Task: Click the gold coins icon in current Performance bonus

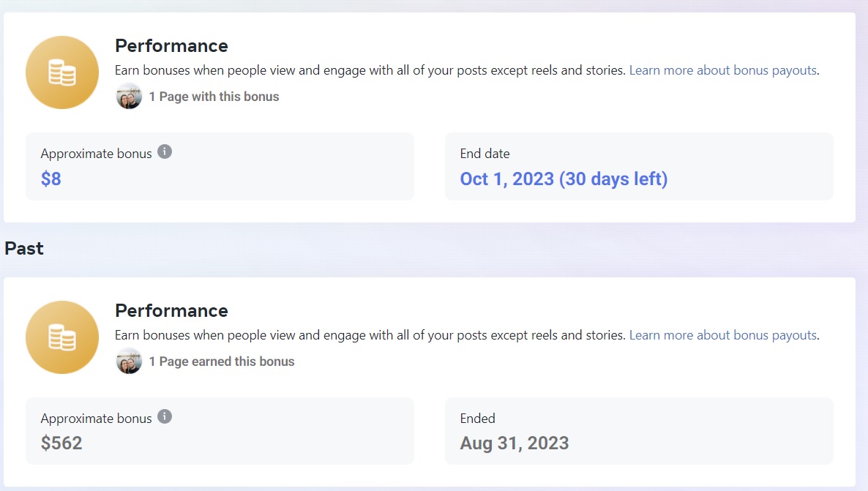Action: coord(62,72)
